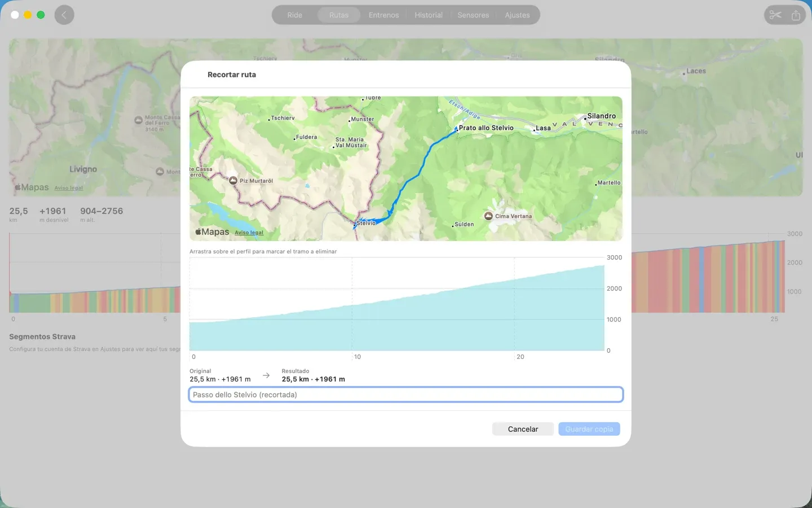The image size is (812, 508).
Task: Click the Guardar copia button
Action: coord(589,429)
